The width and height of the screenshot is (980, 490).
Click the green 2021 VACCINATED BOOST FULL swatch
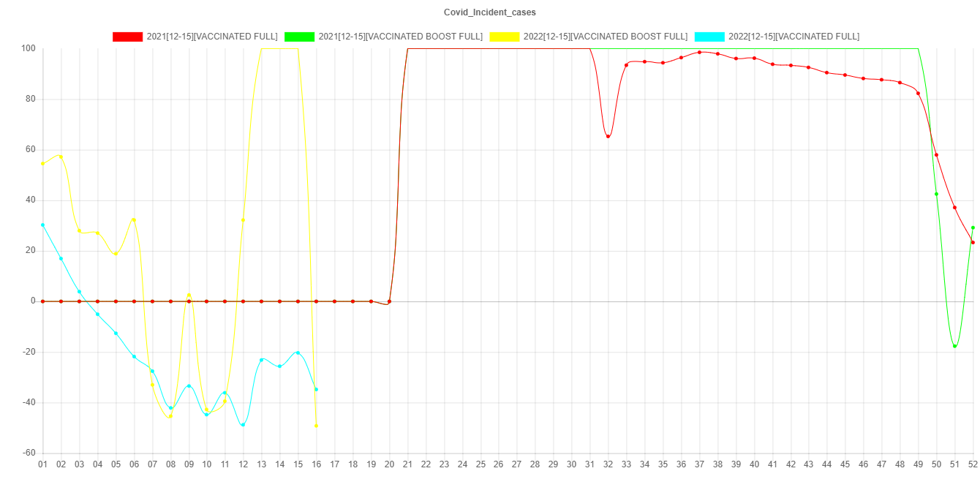coord(299,37)
